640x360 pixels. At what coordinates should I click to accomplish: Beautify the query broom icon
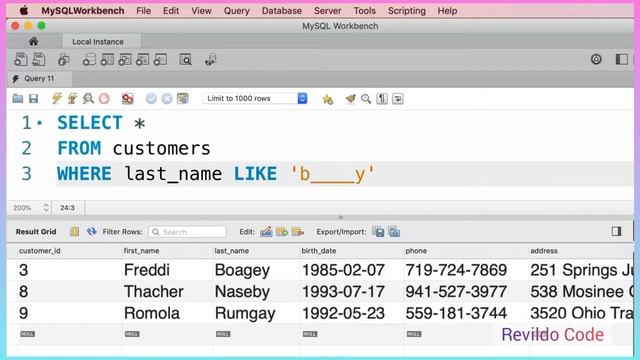click(x=350, y=98)
